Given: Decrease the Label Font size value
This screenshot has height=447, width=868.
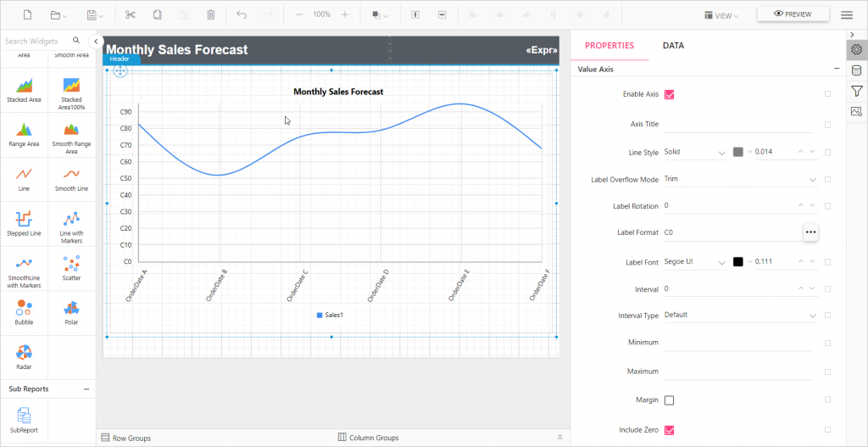Looking at the screenshot, I should click(813, 261).
